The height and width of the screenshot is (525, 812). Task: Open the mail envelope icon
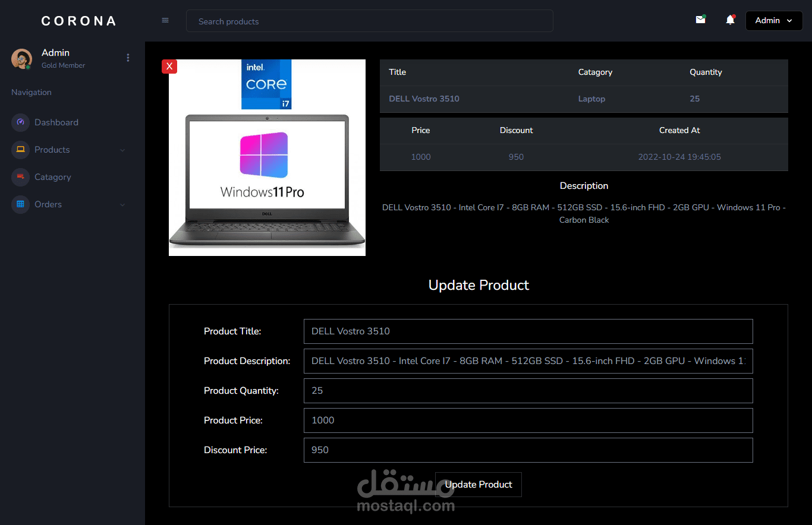click(701, 20)
